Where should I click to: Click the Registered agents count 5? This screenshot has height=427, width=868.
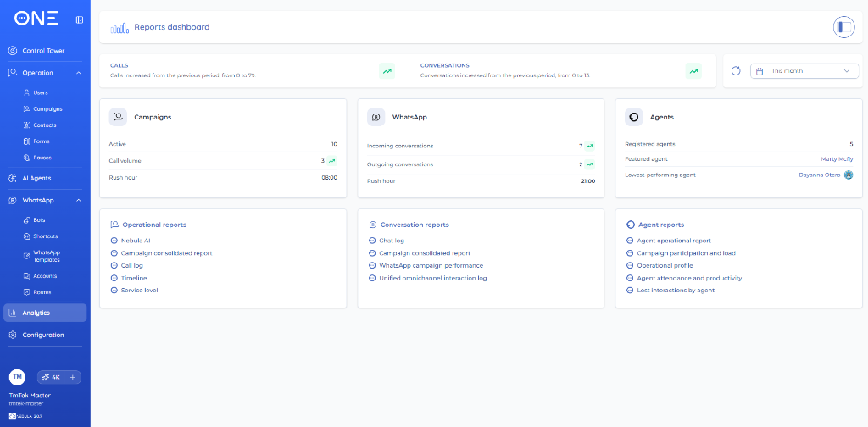[x=851, y=144]
